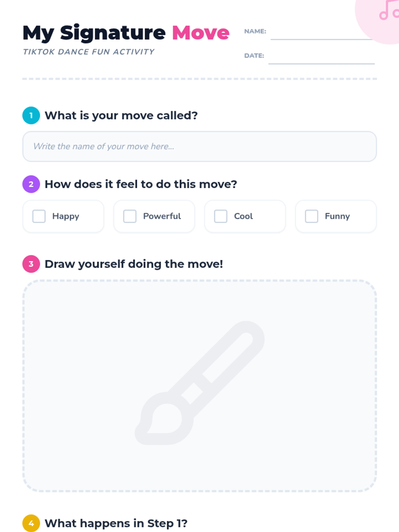This screenshot has width=399, height=532.
Task: Click the pink number 3 badge
Action: coord(31,264)
